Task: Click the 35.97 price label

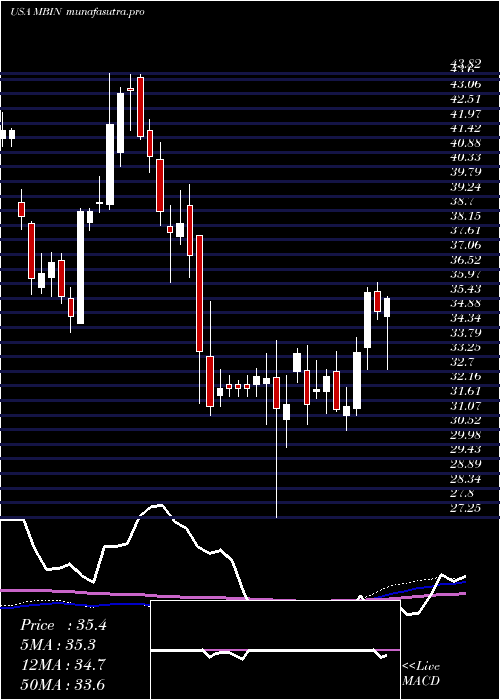Action: [465, 274]
